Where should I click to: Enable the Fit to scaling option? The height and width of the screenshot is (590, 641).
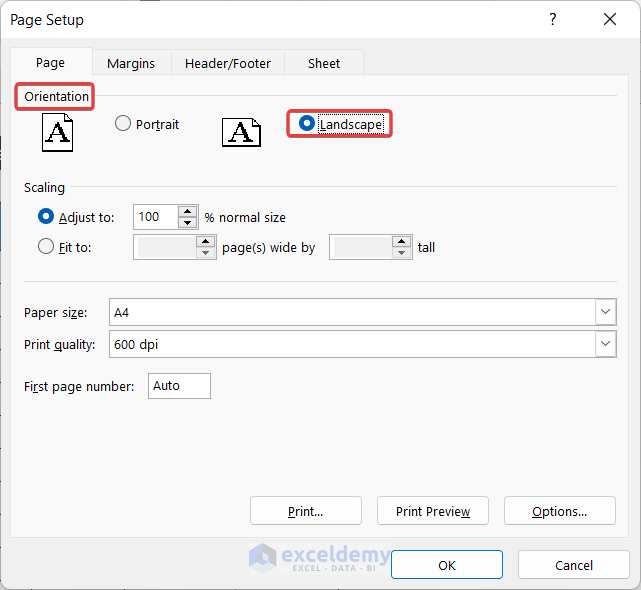[x=46, y=247]
